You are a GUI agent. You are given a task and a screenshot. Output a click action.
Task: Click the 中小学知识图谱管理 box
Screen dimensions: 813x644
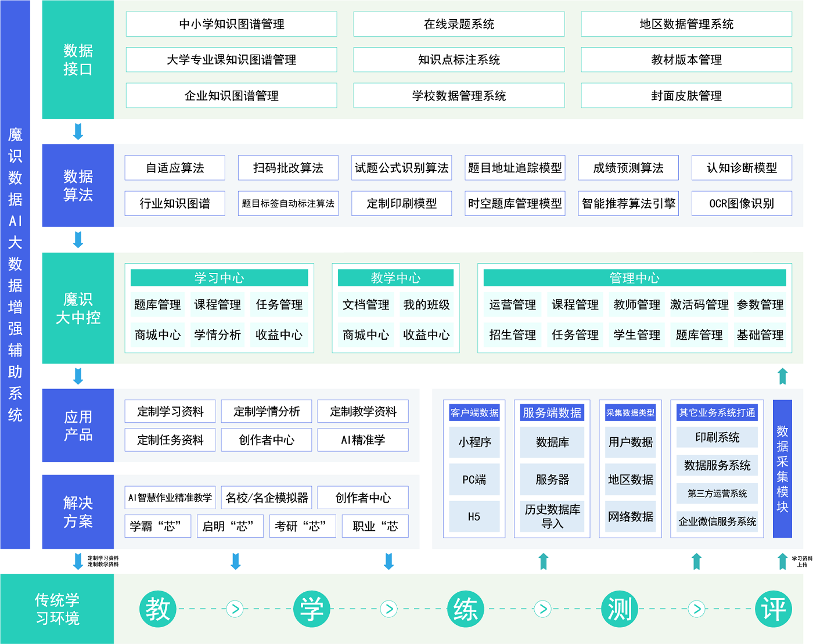tap(231, 24)
